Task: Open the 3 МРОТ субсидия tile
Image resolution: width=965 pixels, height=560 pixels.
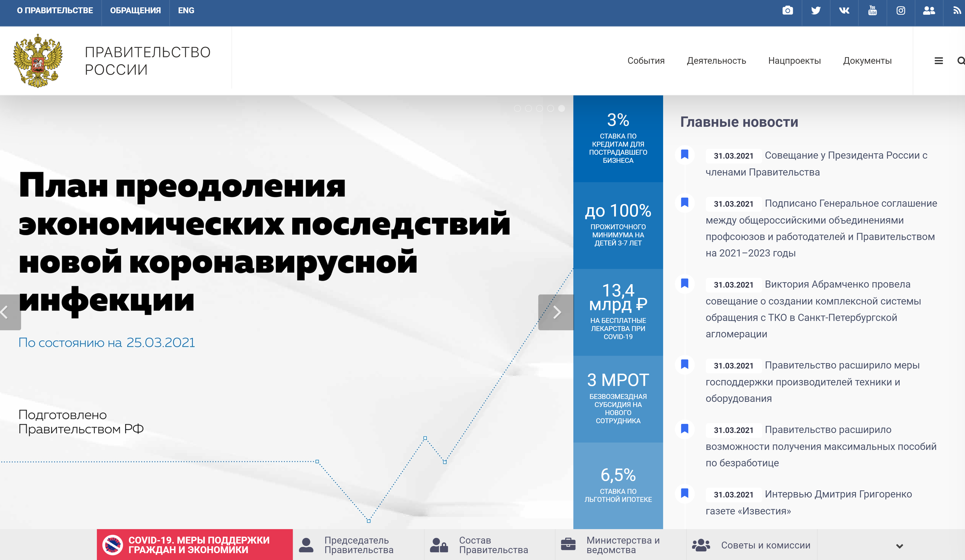Action: point(618,399)
